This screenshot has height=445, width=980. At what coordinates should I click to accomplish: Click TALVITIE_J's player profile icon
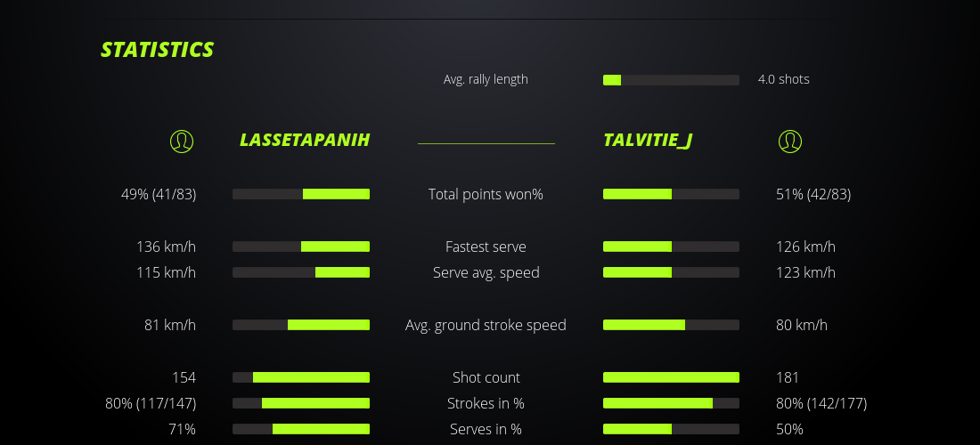(x=790, y=141)
